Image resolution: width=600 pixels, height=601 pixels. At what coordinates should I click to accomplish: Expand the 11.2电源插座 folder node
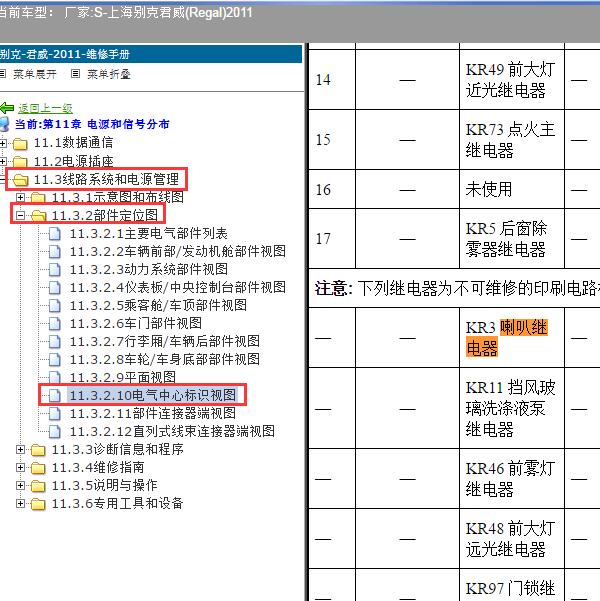click(x=3, y=161)
